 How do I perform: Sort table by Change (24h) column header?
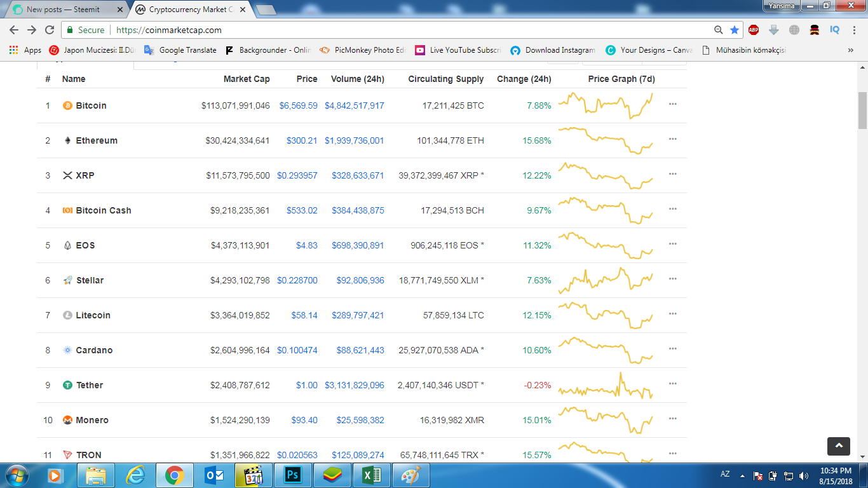(x=524, y=79)
